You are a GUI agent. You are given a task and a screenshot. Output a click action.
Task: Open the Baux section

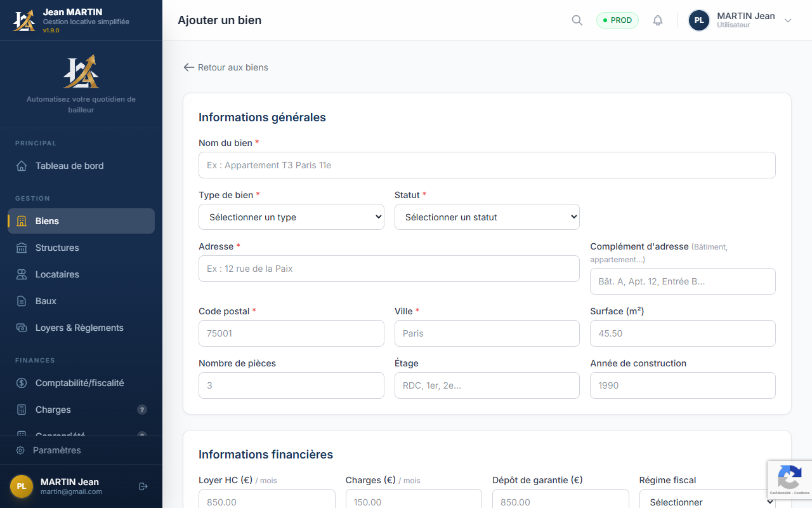pos(46,301)
